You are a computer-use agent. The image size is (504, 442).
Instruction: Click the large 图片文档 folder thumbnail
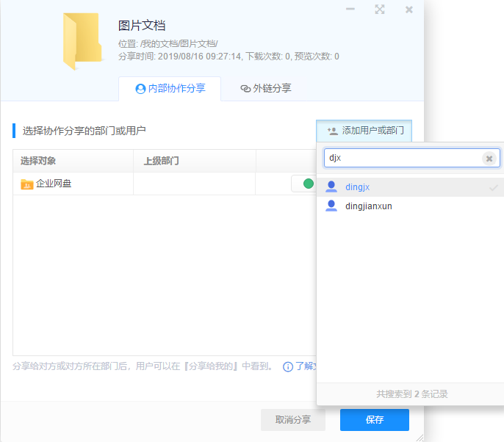[82, 41]
